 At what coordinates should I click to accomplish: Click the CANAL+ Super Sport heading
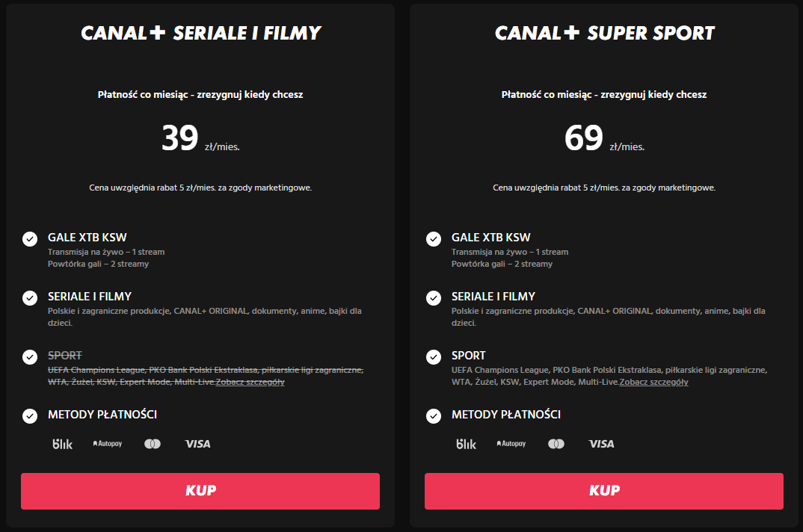tap(604, 33)
